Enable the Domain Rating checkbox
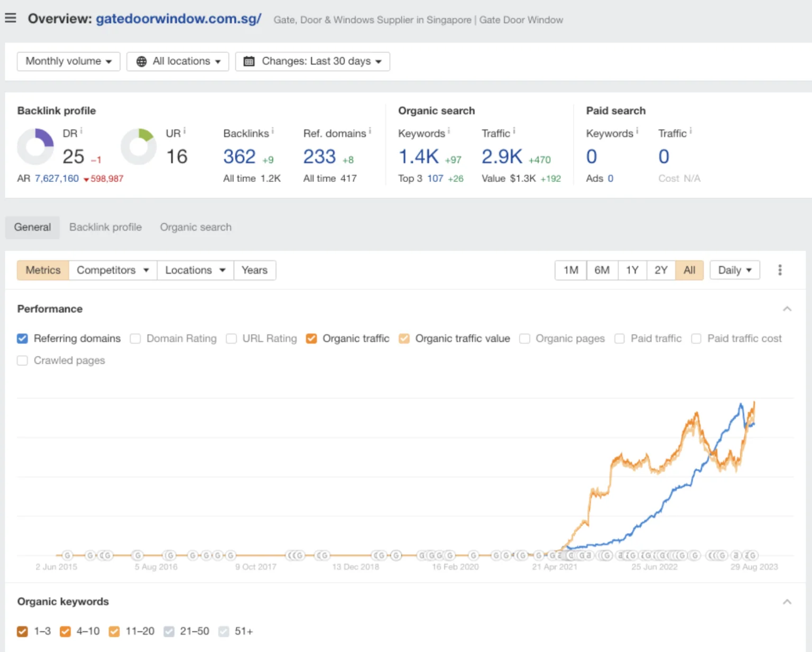Viewport: 812px width, 652px height. 135,338
